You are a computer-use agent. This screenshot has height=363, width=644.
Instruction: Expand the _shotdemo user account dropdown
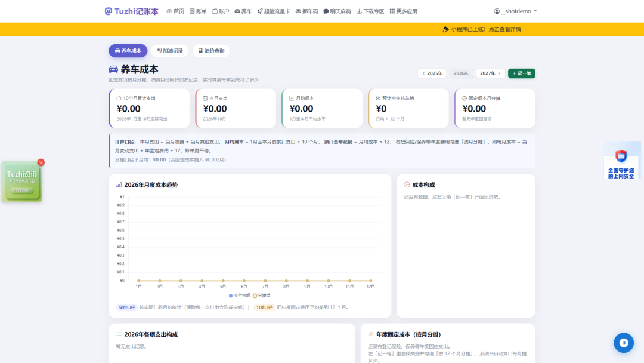point(515,11)
